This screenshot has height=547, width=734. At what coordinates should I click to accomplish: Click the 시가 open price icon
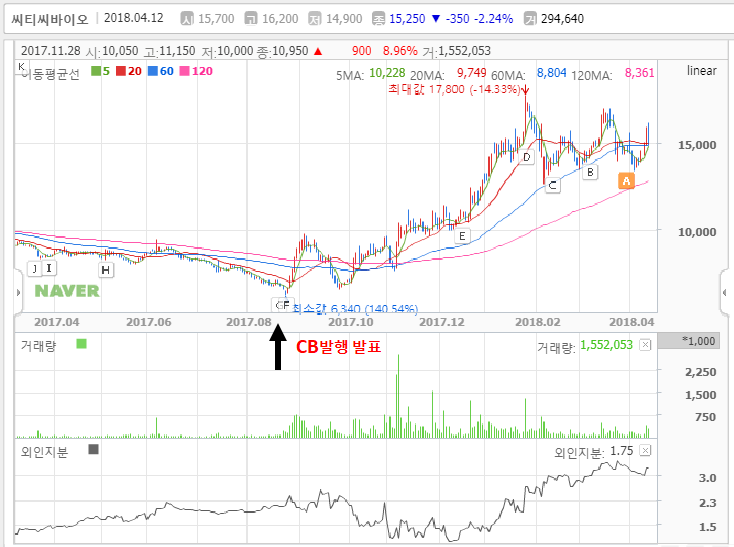point(187,19)
